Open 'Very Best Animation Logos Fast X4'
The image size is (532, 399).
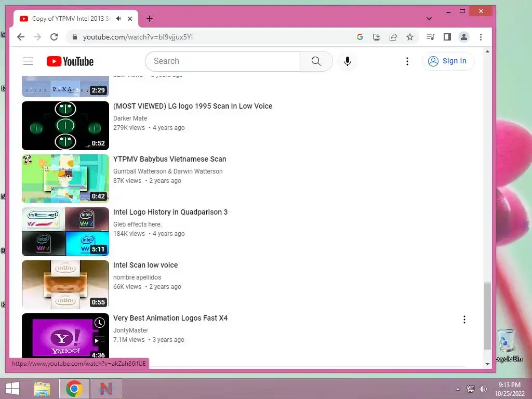pyautogui.click(x=170, y=318)
